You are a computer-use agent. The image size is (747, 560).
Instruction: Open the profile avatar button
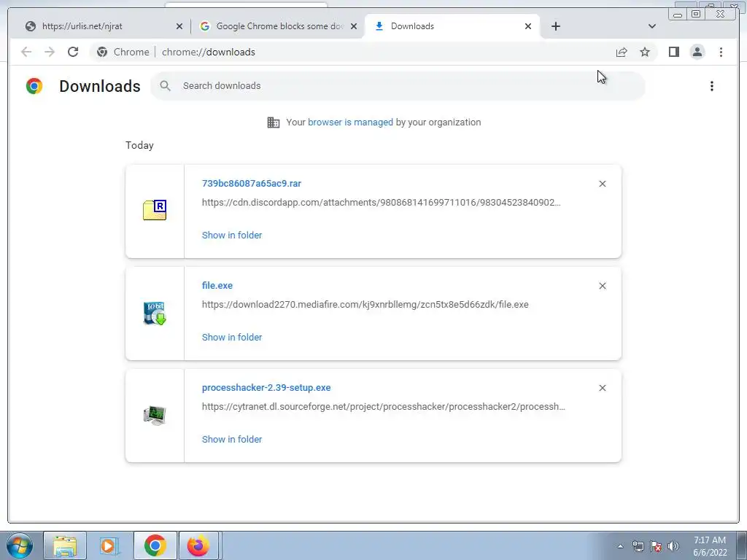click(697, 52)
